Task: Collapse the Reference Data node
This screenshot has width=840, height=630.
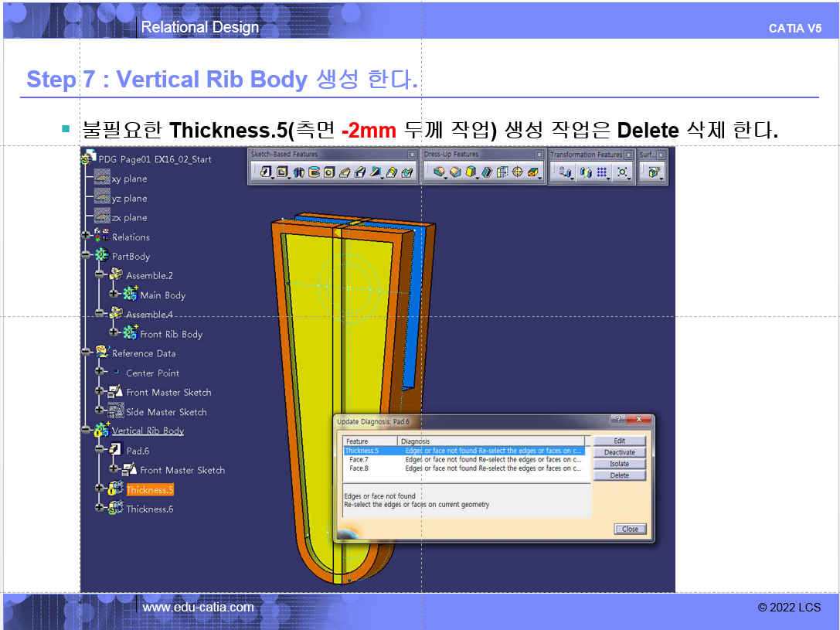Action: click(86, 352)
